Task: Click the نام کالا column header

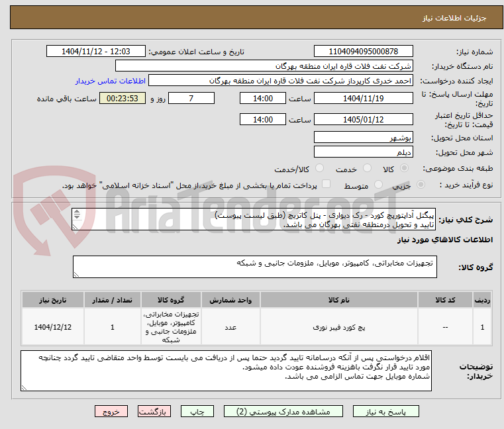Action: click(339, 300)
